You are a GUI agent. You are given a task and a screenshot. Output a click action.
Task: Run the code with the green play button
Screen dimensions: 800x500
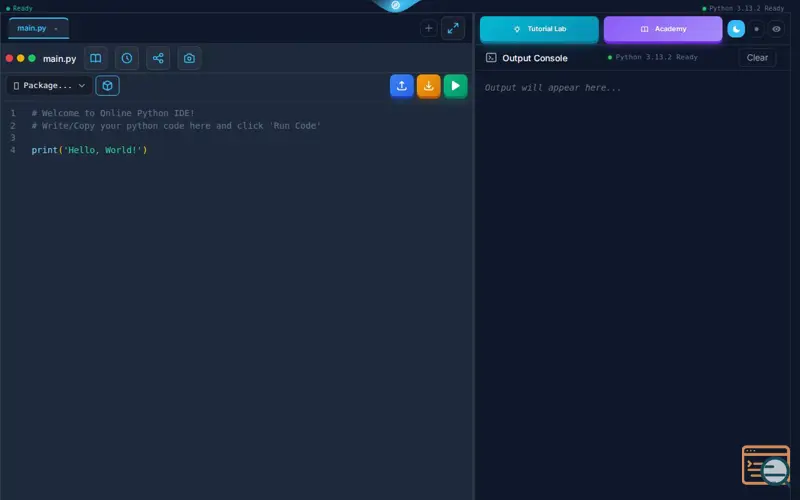455,86
